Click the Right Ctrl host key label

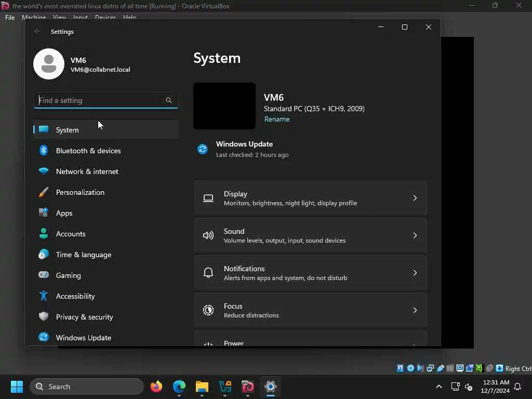tap(518, 368)
